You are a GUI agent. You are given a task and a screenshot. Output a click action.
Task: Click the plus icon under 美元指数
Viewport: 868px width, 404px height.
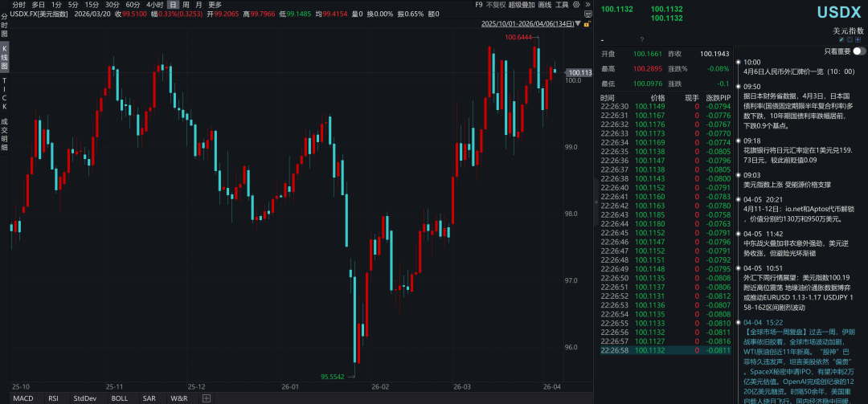857,39
